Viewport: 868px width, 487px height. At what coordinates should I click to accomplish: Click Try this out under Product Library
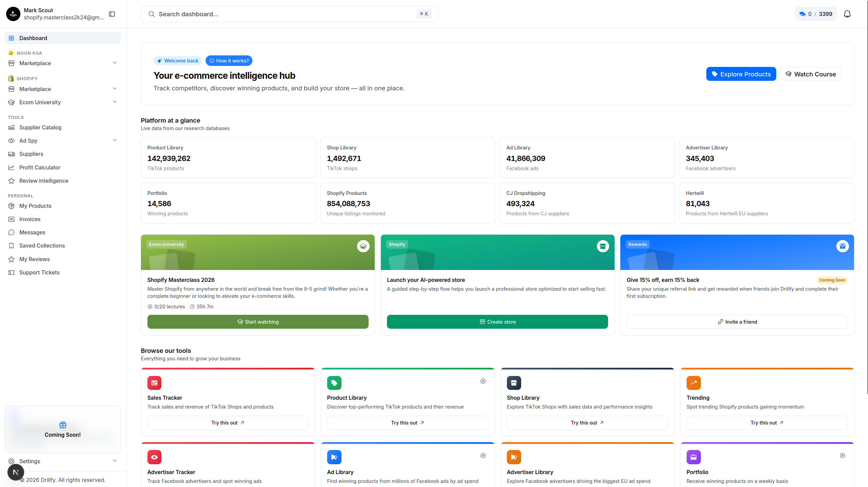[408, 422]
